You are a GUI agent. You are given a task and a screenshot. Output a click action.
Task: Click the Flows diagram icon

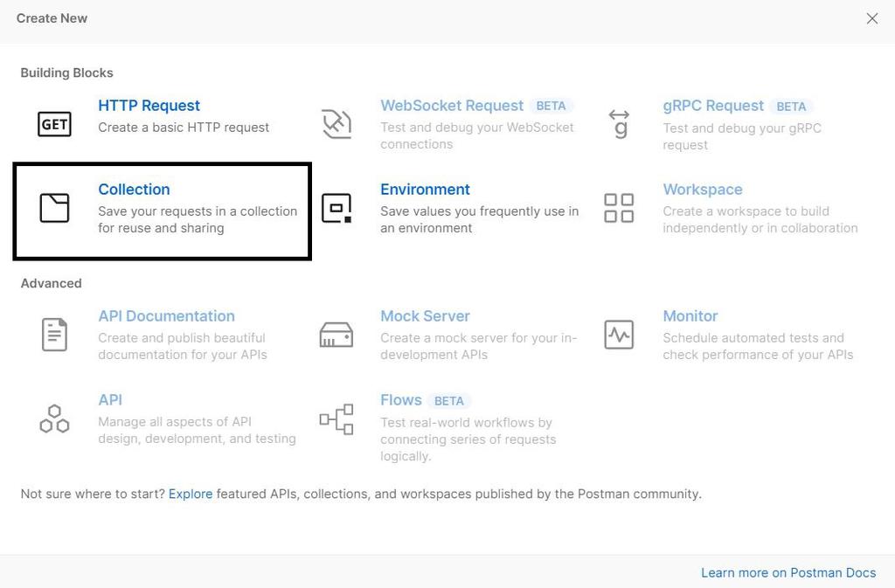336,419
